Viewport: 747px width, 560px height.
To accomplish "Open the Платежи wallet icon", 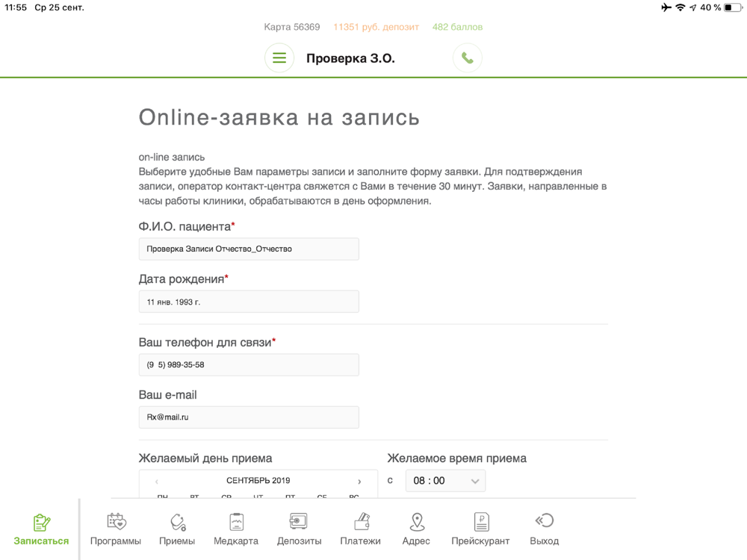I will click(362, 521).
